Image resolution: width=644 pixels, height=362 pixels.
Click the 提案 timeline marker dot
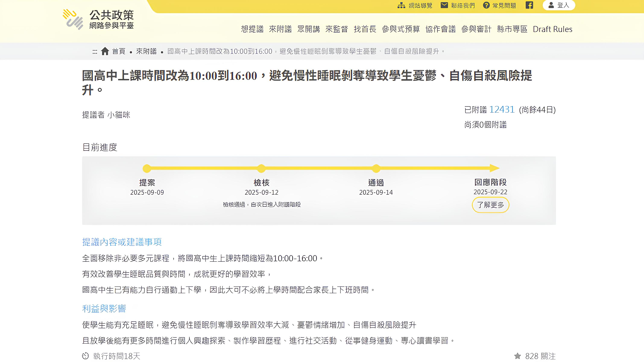(147, 168)
